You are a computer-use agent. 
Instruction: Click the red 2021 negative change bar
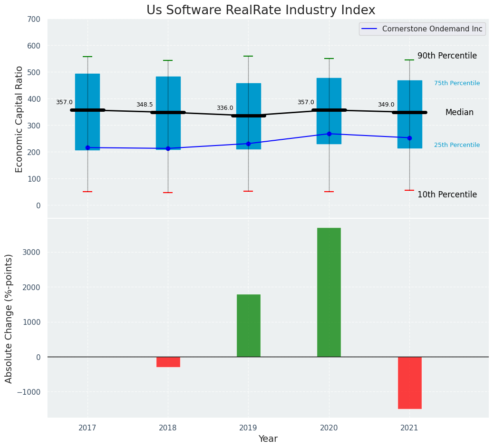[x=409, y=382]
